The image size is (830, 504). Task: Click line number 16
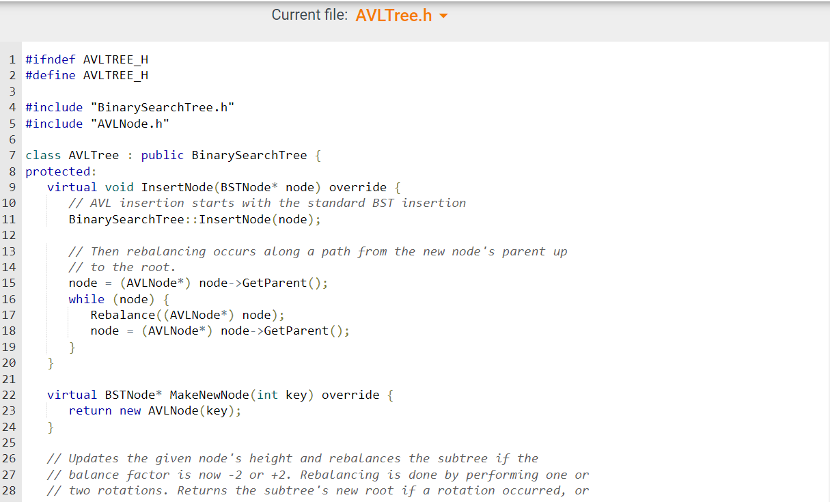click(11, 298)
